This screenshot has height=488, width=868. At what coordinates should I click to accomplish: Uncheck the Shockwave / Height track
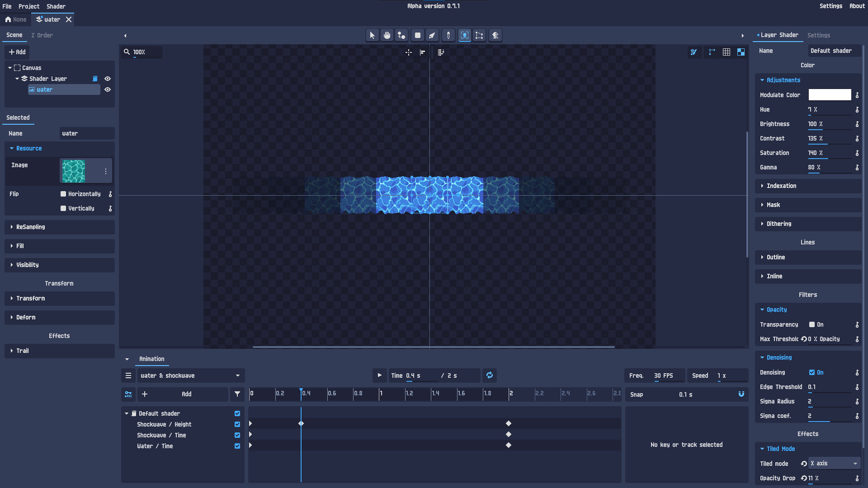pos(237,424)
